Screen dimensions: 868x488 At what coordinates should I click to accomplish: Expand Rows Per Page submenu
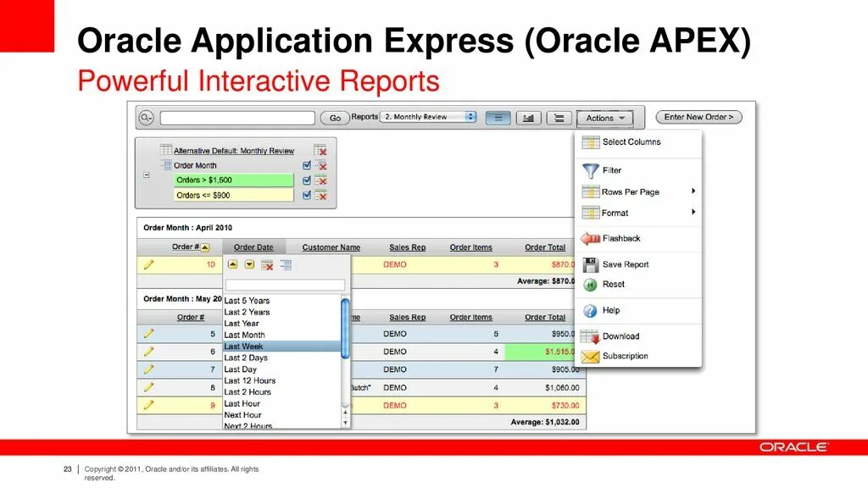pyautogui.click(x=637, y=191)
